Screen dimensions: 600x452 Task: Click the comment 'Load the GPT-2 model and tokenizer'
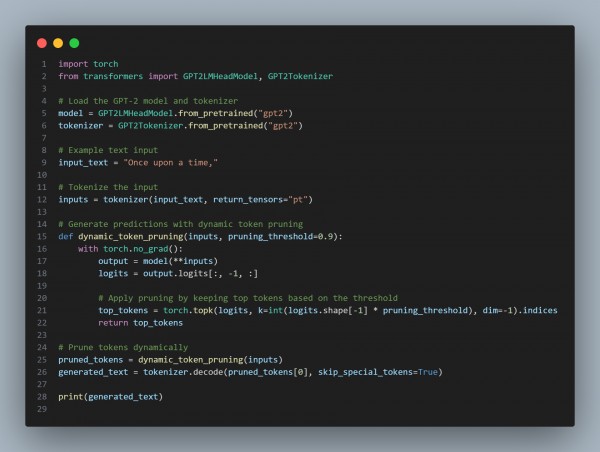(x=153, y=101)
